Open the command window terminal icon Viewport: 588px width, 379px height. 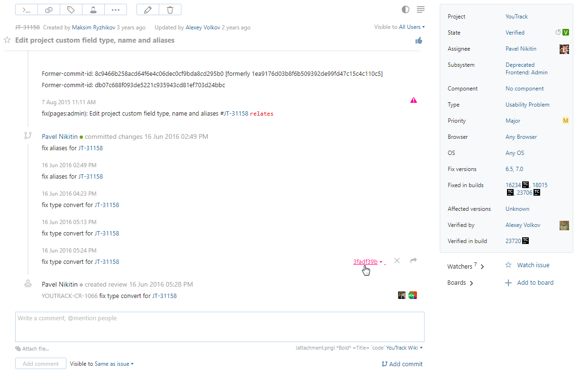click(26, 9)
